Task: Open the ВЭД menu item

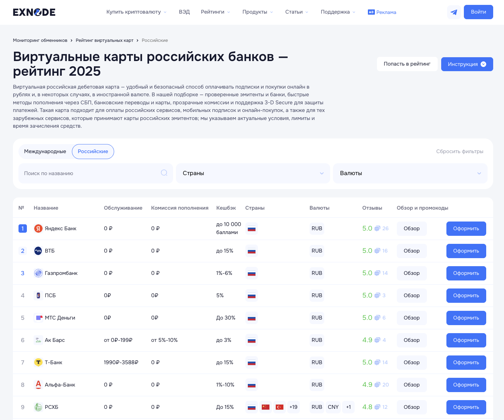Action: coord(184,12)
